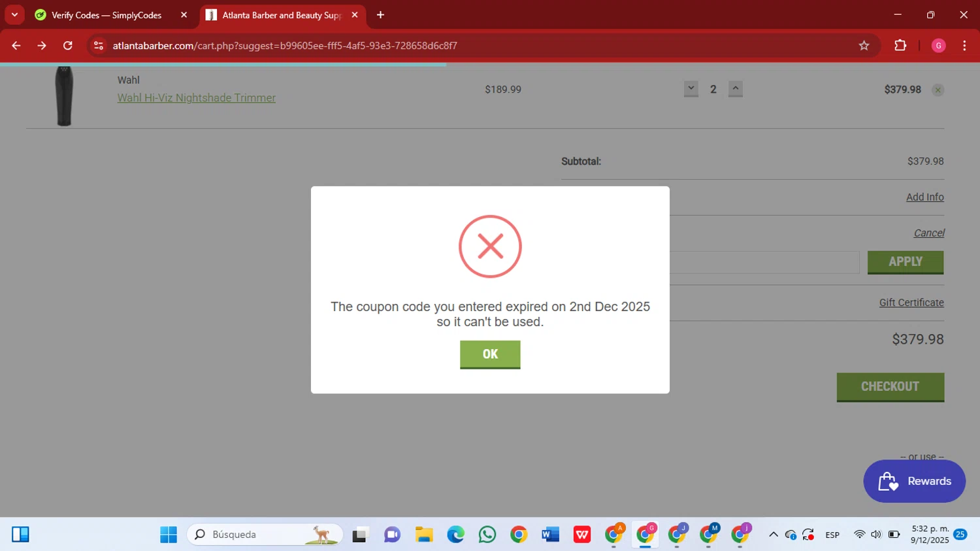980x551 pixels.
Task: Open the Rewards widget
Action: (x=914, y=481)
